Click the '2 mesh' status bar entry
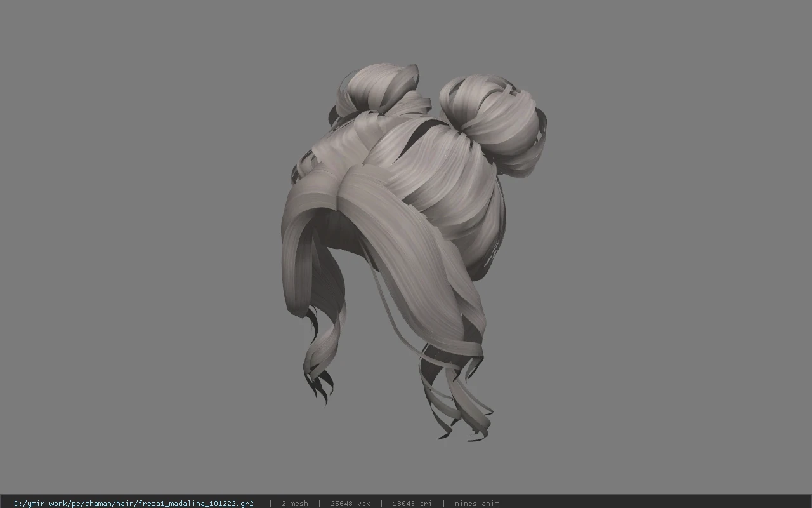This screenshot has width=812, height=508. pos(295,504)
